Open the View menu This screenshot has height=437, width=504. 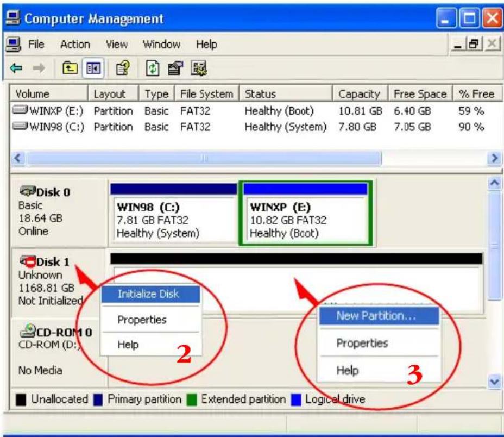pos(117,44)
